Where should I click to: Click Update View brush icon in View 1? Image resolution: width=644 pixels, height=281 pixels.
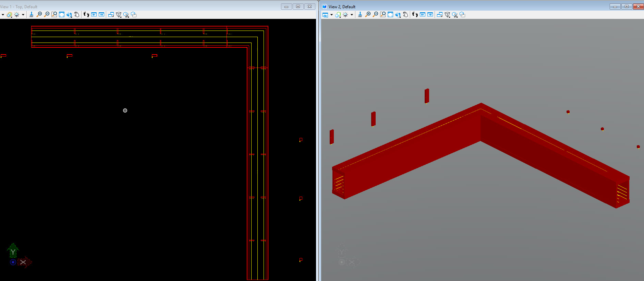click(31, 14)
